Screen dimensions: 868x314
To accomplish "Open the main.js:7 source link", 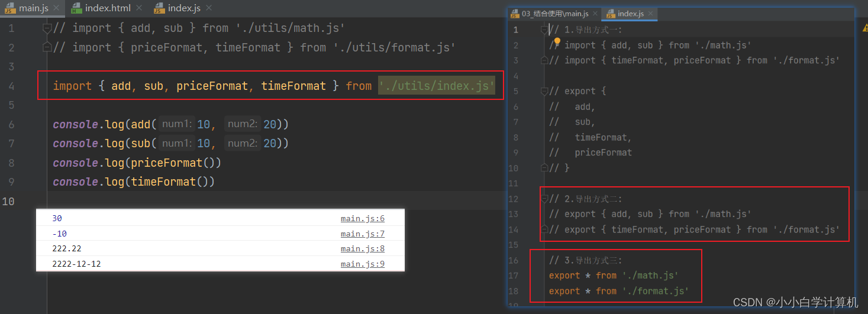I will [363, 234].
